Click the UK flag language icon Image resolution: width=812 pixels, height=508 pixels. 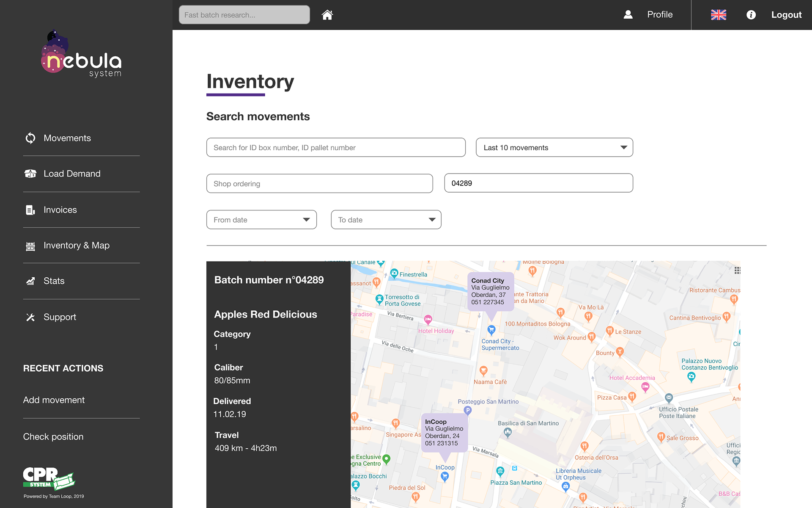coord(718,15)
